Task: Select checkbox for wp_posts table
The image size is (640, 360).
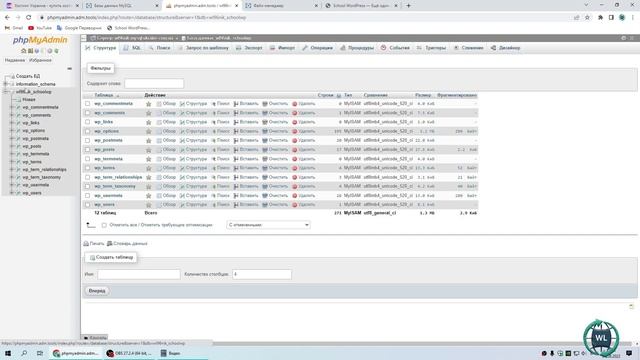Action: pyautogui.click(x=87, y=150)
